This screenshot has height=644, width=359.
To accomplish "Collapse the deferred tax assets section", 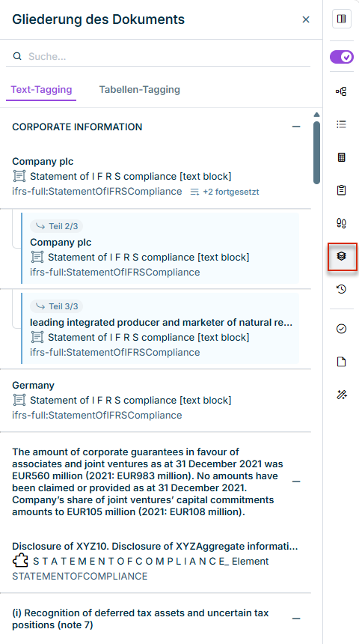I will [x=296, y=619].
